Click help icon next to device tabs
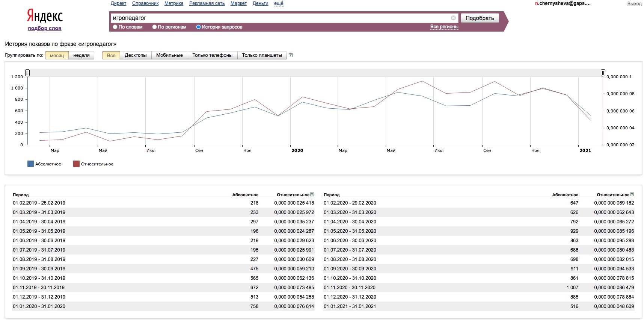The image size is (644, 320). click(291, 55)
